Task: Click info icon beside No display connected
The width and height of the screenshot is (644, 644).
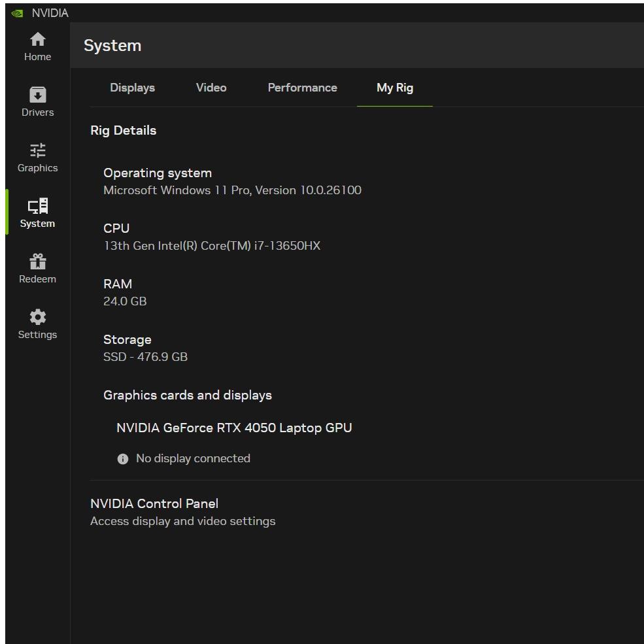Action: coord(123,459)
